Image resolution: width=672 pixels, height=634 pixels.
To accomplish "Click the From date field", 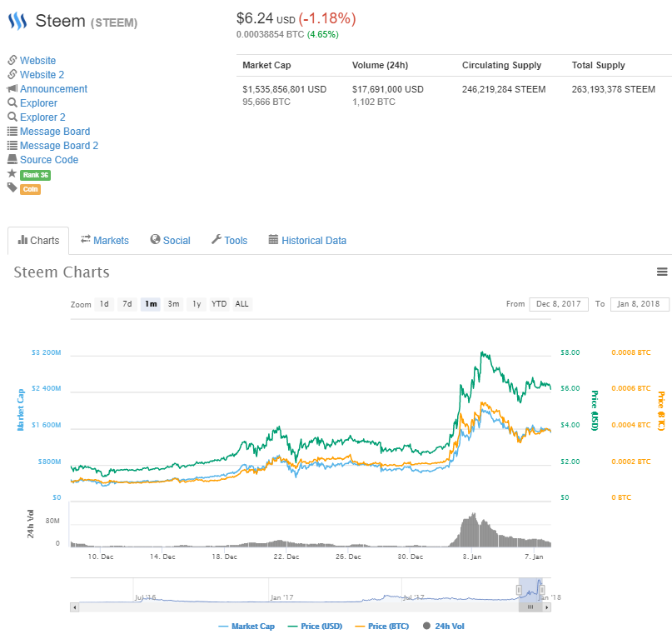I will (x=559, y=304).
